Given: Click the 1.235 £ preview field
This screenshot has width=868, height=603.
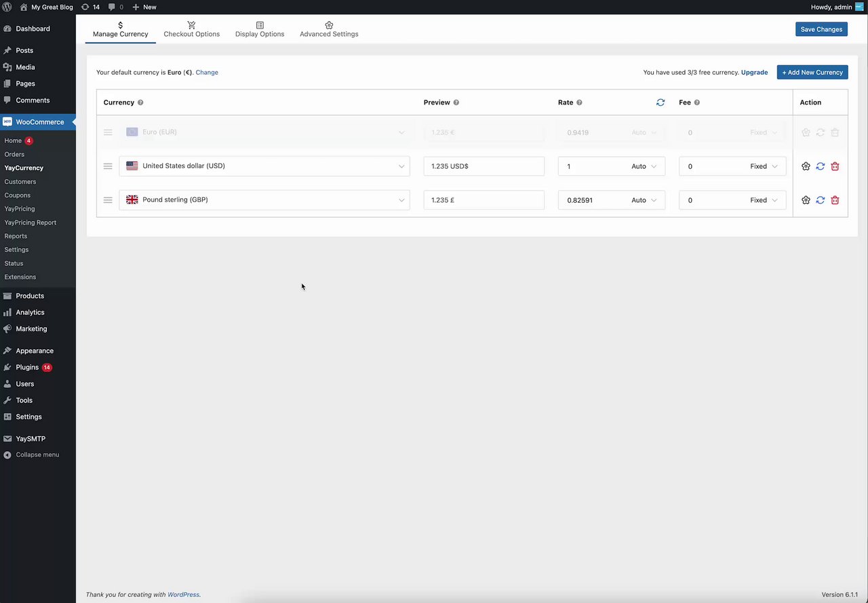Looking at the screenshot, I should 484,200.
